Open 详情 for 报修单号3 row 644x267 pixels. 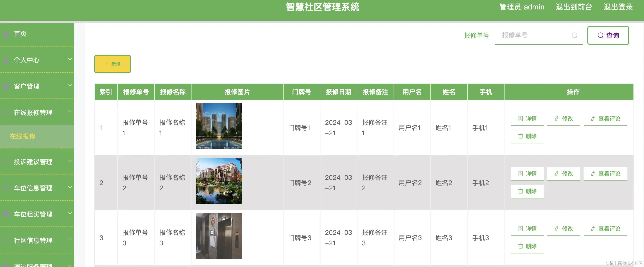[x=527, y=229]
